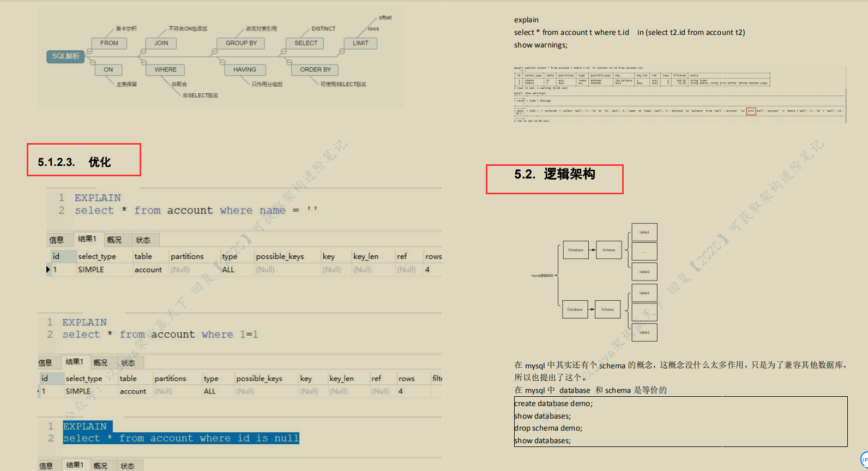Click the 可使用SELECT别名 label under ORDER BY
The height and width of the screenshot is (471, 868).
(343, 84)
